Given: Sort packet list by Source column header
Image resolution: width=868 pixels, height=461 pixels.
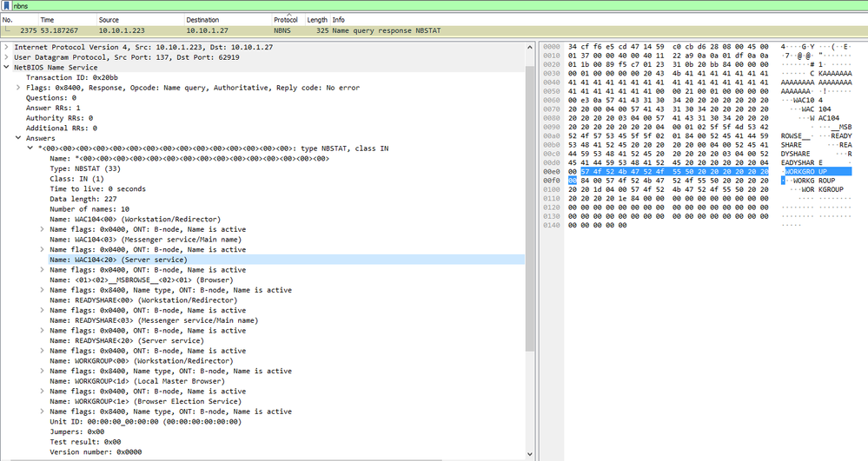Looking at the screenshot, I should click(141, 19).
